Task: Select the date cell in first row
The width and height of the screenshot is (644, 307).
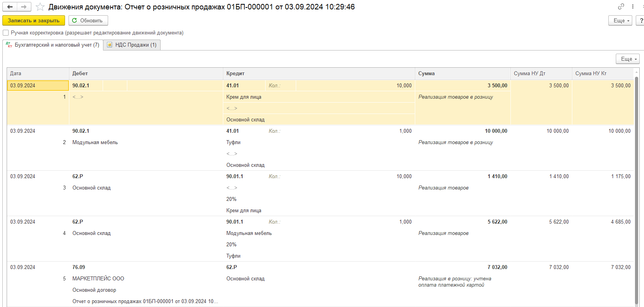Action: pyautogui.click(x=38, y=85)
